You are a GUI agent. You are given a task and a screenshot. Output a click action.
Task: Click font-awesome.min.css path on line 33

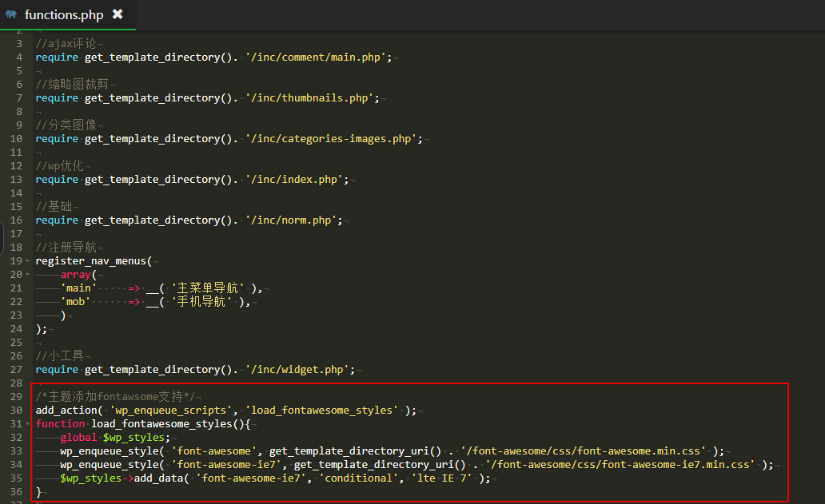click(583, 451)
